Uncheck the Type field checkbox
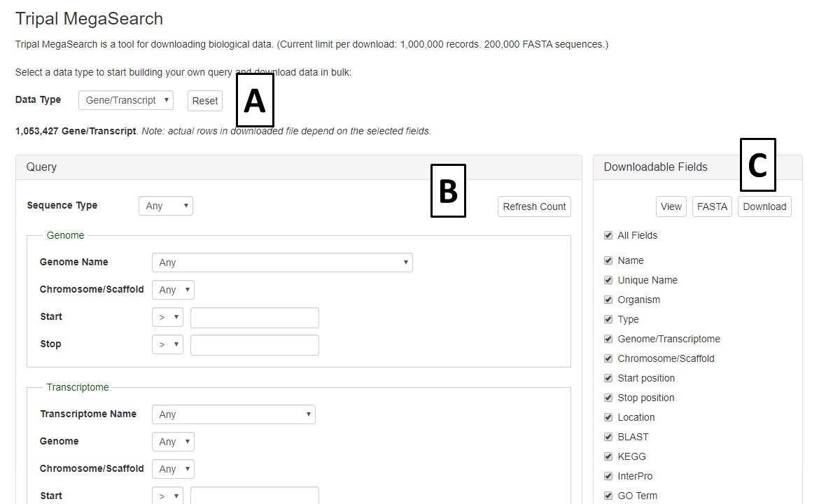The height and width of the screenshot is (504, 819). (x=608, y=319)
